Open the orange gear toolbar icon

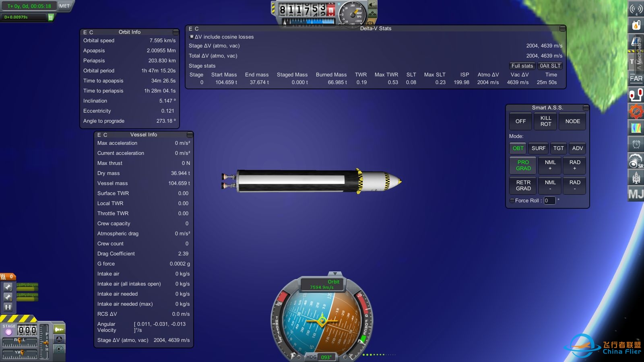(x=636, y=111)
